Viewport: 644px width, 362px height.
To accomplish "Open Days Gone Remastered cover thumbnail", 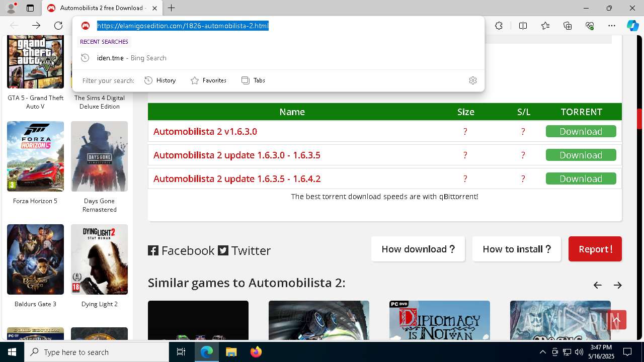I will tap(99, 156).
